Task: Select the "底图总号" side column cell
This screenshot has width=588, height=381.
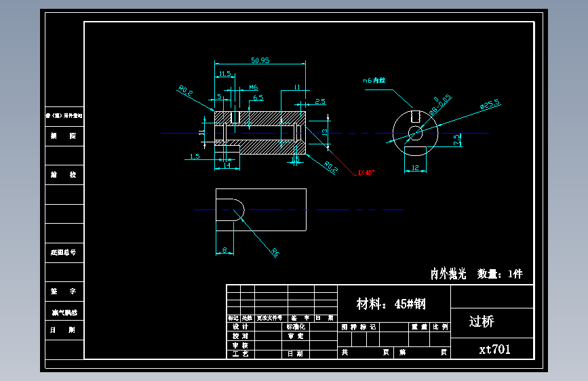Action: click(x=64, y=252)
